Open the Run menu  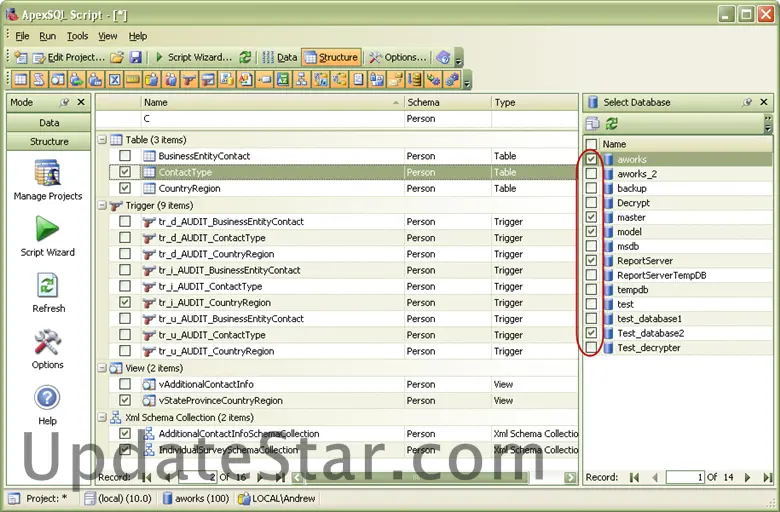[x=48, y=36]
